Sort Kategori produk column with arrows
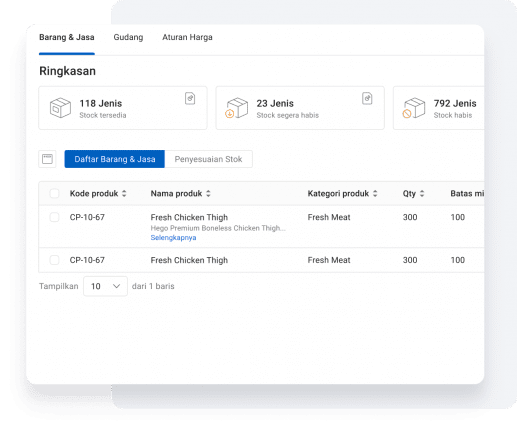This screenshot has height=430, width=517. [x=375, y=193]
